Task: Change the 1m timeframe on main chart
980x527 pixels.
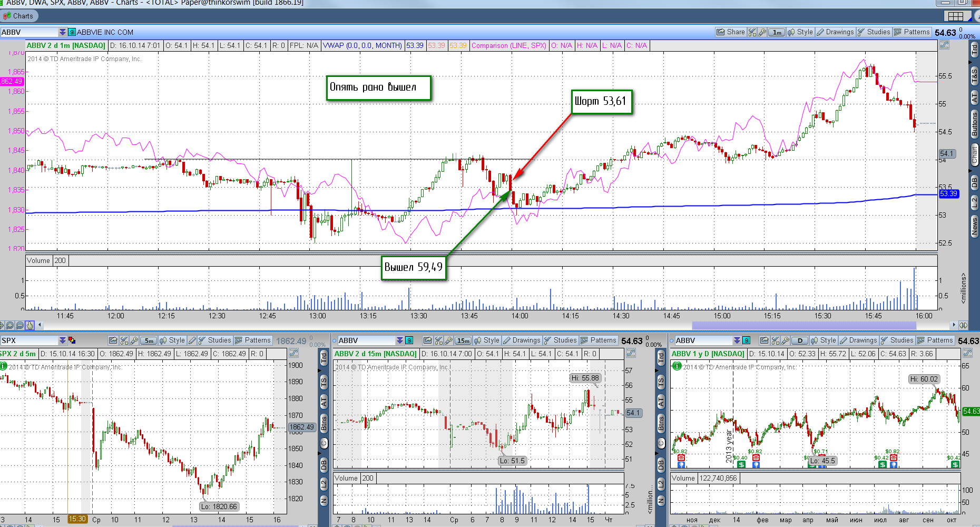Action: click(777, 32)
